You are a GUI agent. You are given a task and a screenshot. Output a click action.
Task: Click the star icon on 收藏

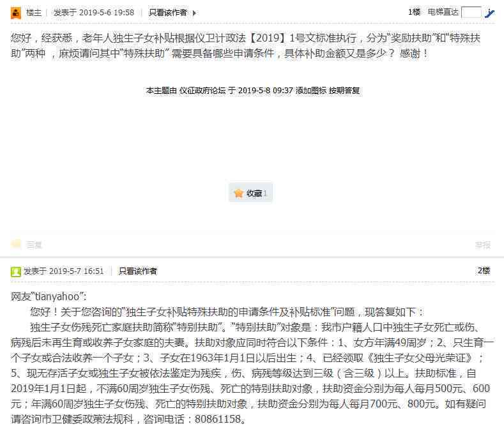[x=238, y=193]
